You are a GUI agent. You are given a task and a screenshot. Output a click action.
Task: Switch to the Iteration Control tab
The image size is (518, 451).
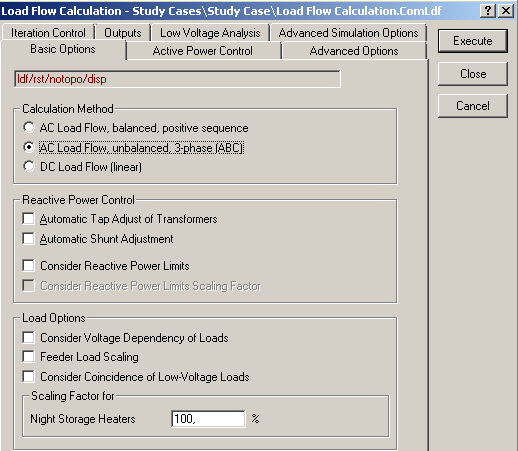tap(48, 33)
